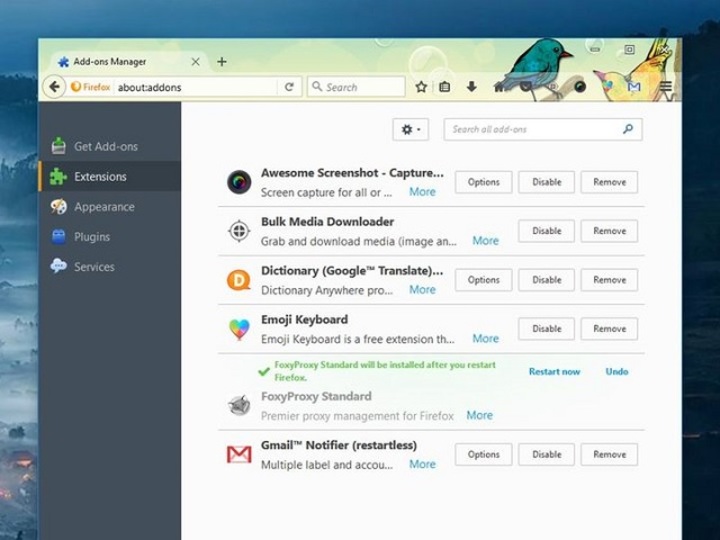Viewport: 720px width, 540px height.
Task: Open Get Add-ons section
Action: pyautogui.click(x=110, y=146)
